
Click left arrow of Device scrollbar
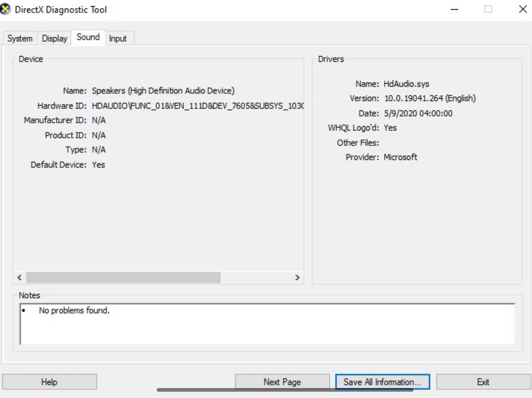coord(20,277)
